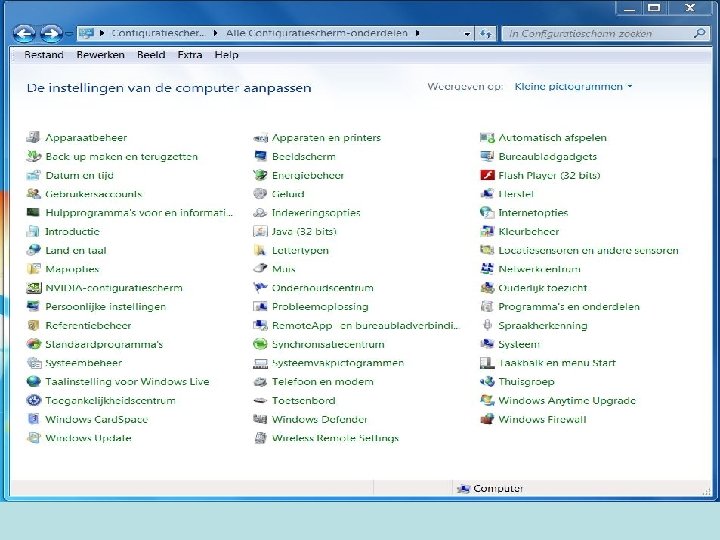This screenshot has height=540, width=720.
Task: Click the Synchronisatiecentrum icon
Action: point(260,344)
